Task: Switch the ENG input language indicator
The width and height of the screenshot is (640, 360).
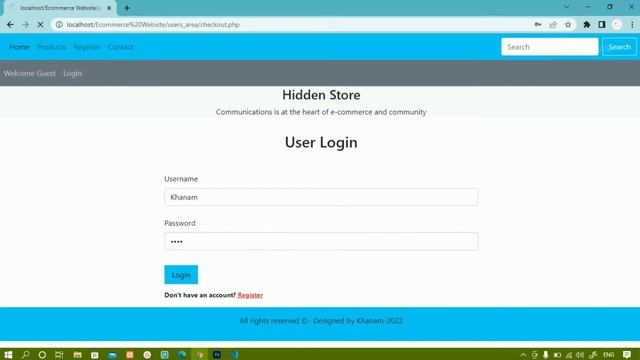Action: 609,355
